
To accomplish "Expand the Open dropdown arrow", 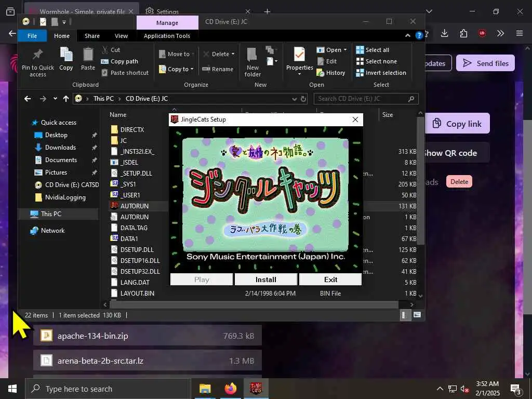I will point(345,50).
